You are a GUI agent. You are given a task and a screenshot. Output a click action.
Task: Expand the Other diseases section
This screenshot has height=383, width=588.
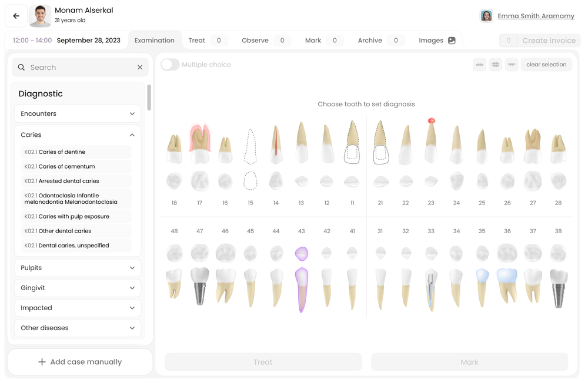point(78,328)
